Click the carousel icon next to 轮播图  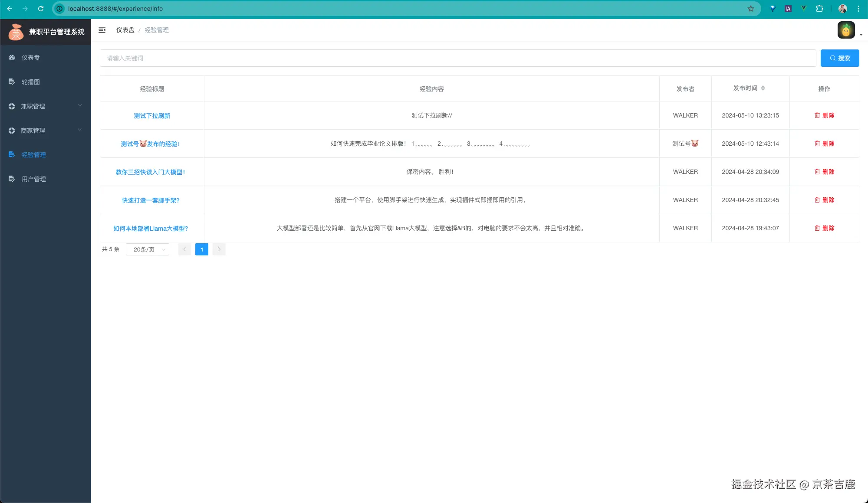[11, 82]
